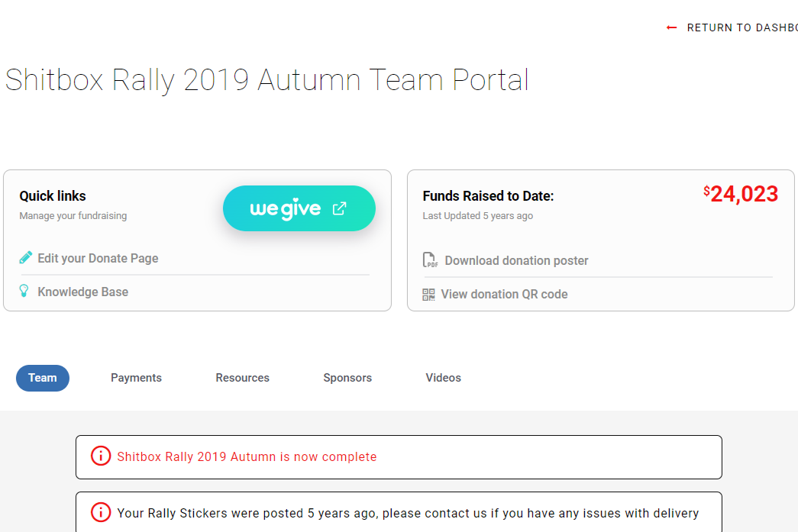Click the info icon on rally complete notice
The width and height of the screenshot is (798, 532).
[101, 456]
